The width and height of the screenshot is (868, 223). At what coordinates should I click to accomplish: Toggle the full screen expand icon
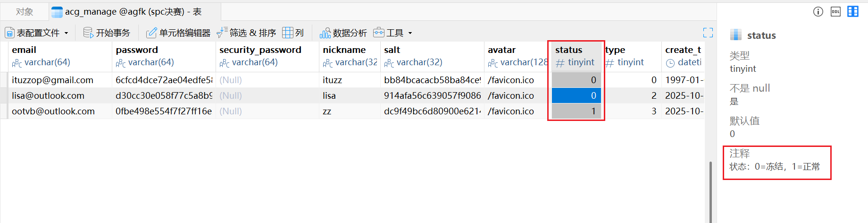coord(708,33)
